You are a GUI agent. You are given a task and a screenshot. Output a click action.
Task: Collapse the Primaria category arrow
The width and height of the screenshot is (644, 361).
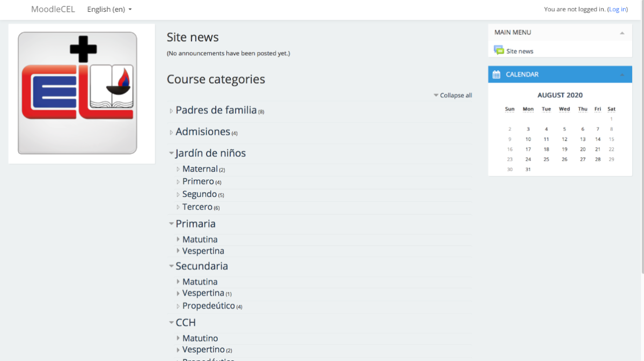(172, 224)
